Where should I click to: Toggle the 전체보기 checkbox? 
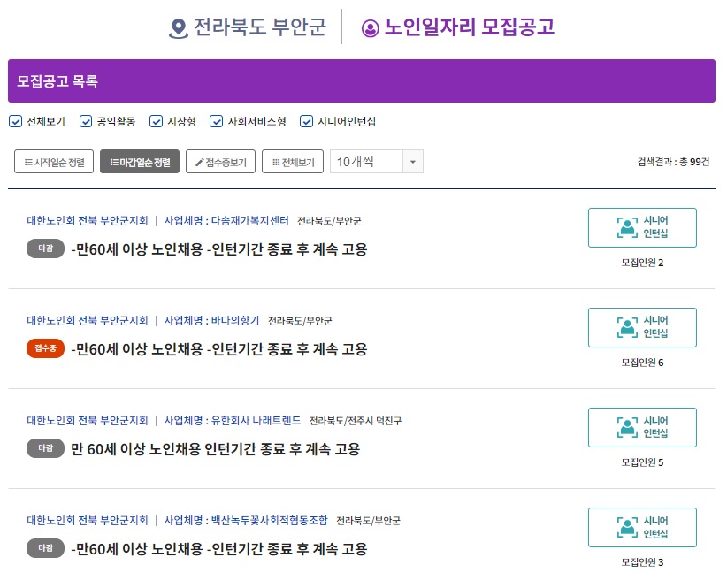15,121
